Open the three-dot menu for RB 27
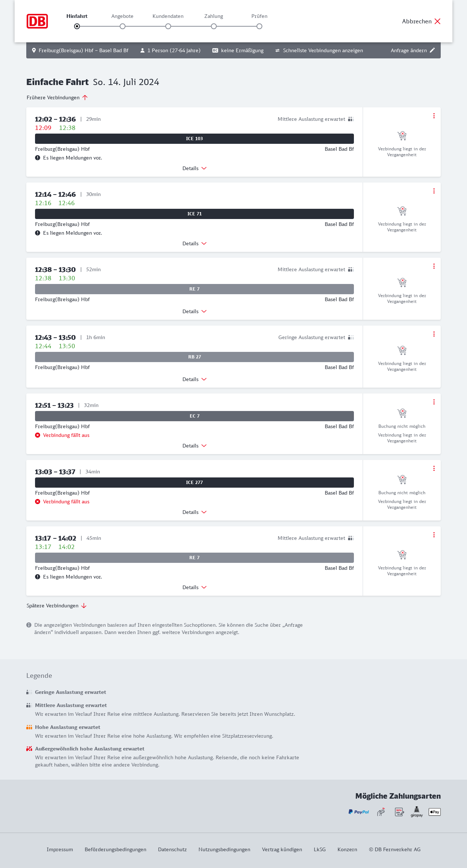The width and height of the screenshot is (467, 868). point(434,334)
